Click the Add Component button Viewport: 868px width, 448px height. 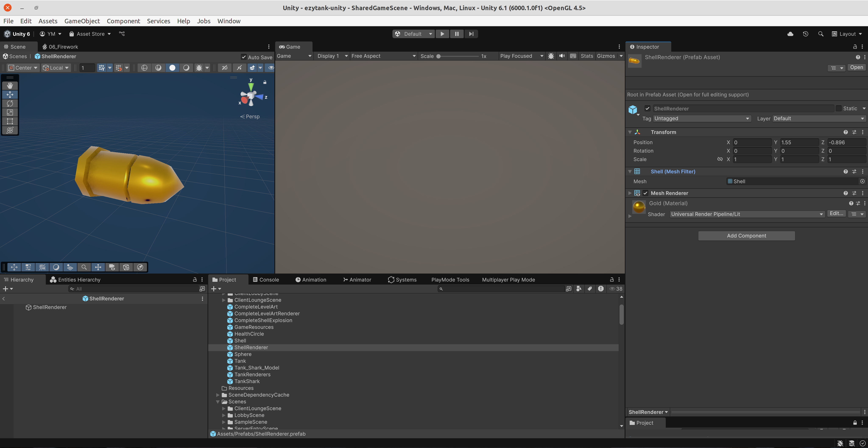click(746, 235)
